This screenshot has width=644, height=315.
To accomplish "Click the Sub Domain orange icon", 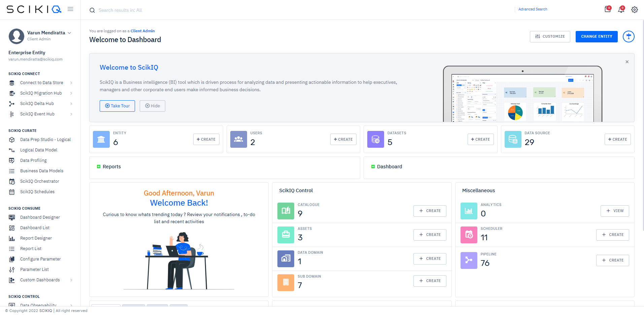I will (286, 283).
